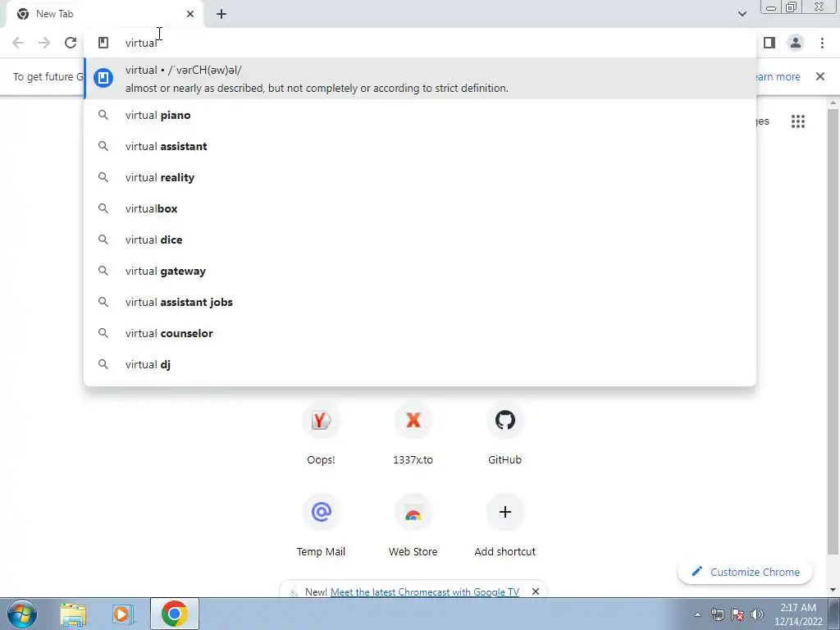Click the address bar with 'virtual'
This screenshot has height=630, width=840.
pyautogui.click(x=420, y=43)
